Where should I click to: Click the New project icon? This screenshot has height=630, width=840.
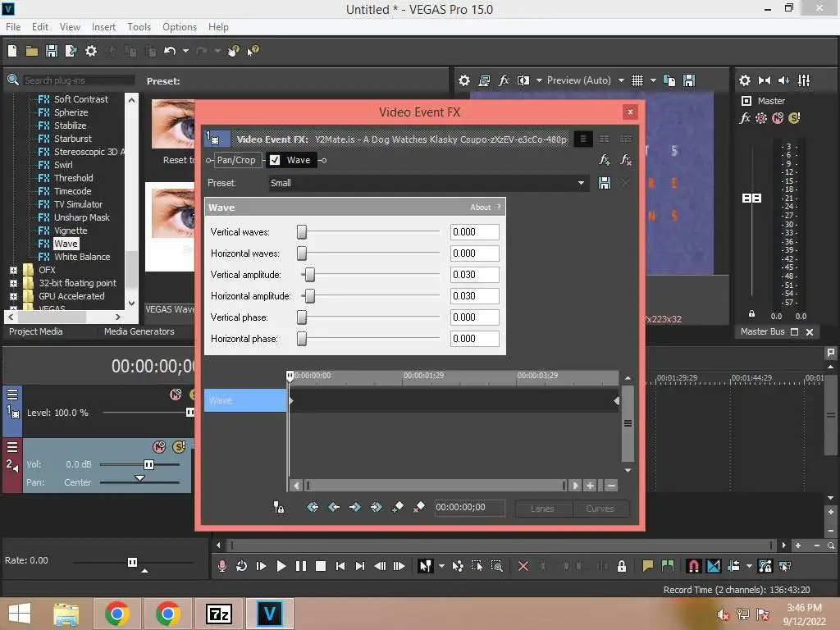(12, 51)
